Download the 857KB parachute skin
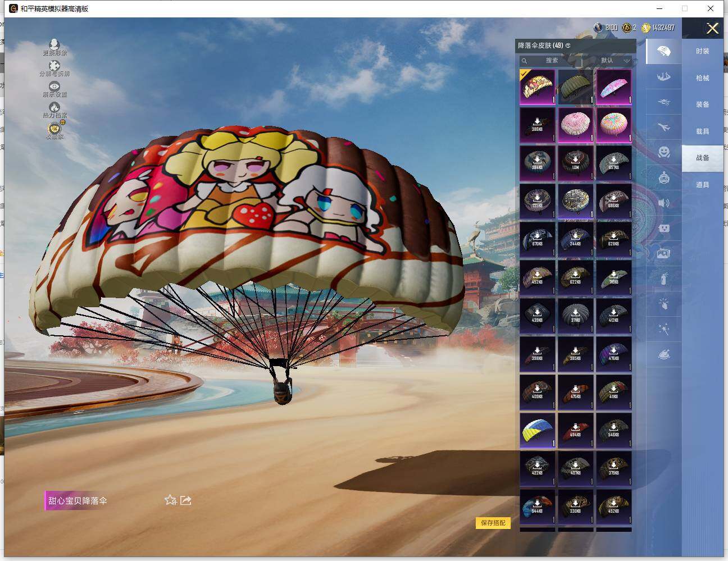 (x=614, y=163)
